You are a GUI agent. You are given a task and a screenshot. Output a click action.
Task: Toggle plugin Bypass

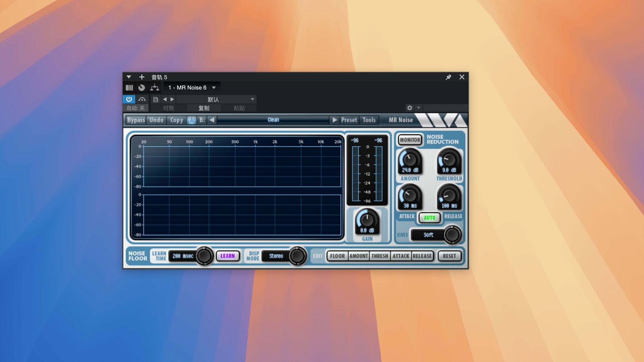pos(136,120)
